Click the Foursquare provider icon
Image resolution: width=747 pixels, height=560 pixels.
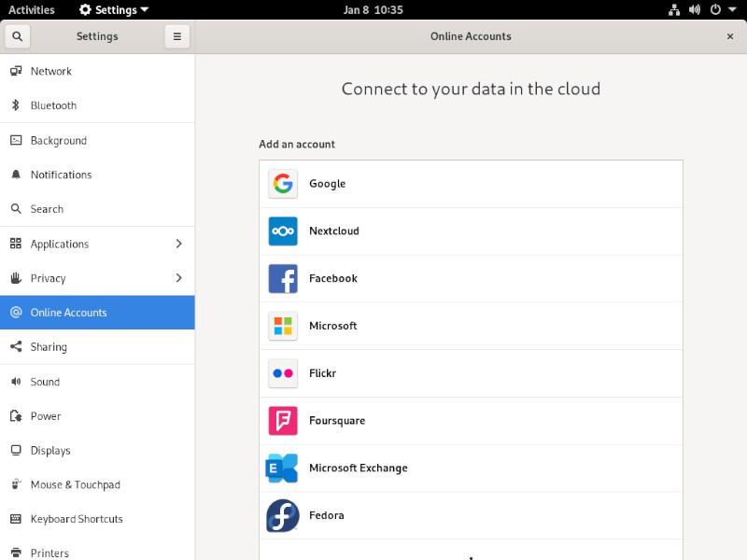[282, 421]
